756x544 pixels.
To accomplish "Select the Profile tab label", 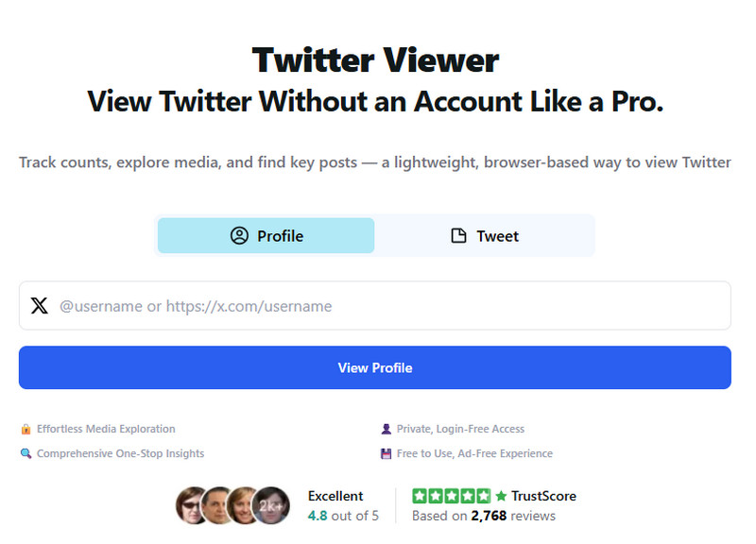I will click(x=280, y=236).
